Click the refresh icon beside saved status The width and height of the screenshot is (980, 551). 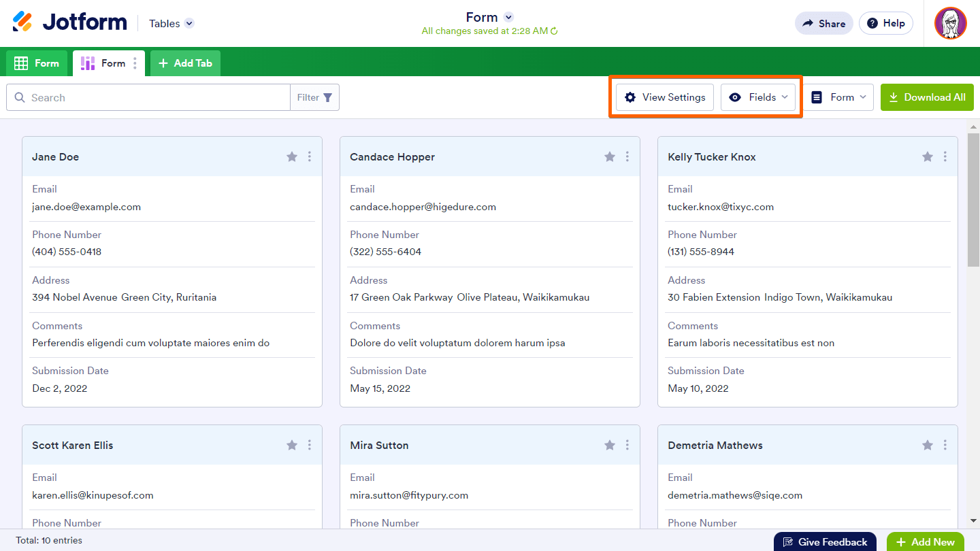tap(554, 31)
